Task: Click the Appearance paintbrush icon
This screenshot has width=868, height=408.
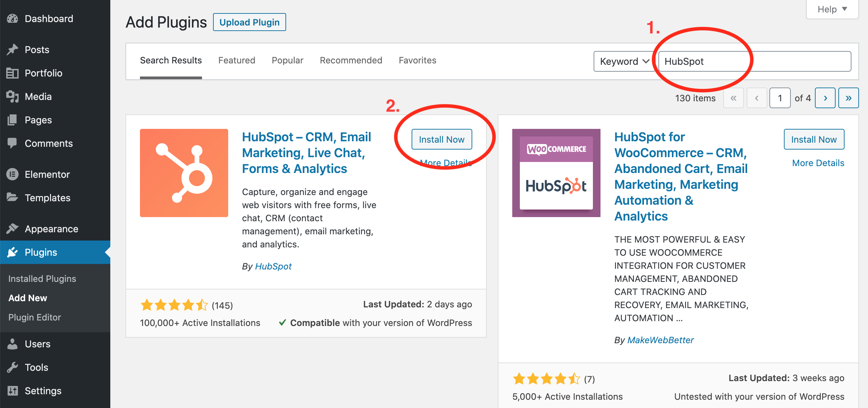Action: click(12, 228)
